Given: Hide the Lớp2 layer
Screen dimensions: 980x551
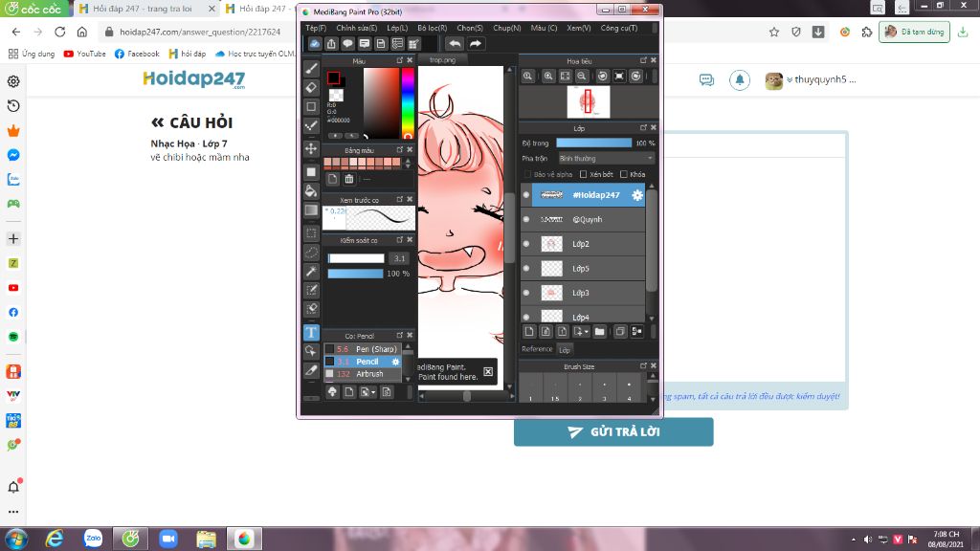Looking at the screenshot, I should (x=526, y=244).
